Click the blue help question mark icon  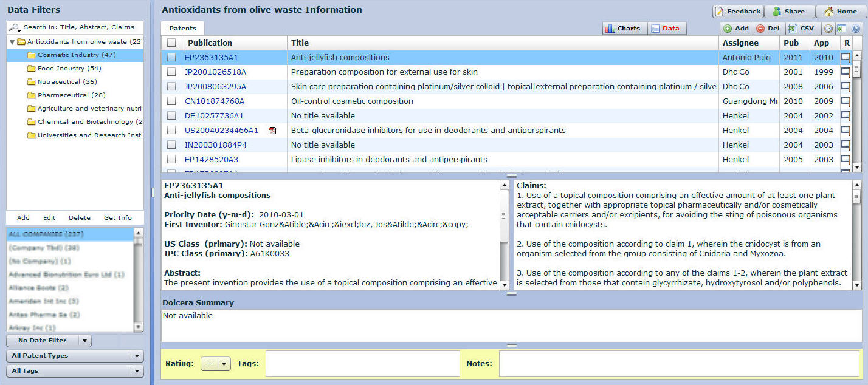tap(855, 29)
